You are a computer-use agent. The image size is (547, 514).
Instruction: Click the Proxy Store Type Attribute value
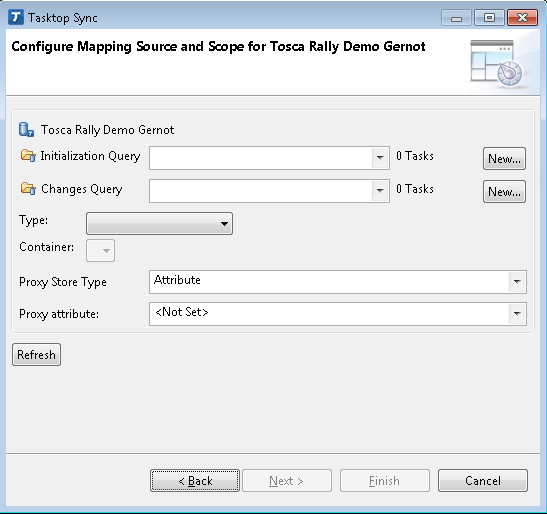point(177,280)
